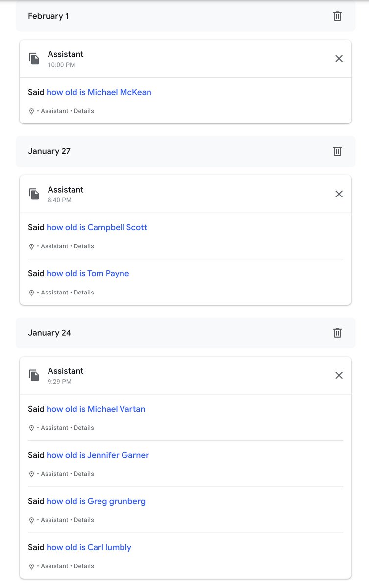This screenshot has width=369, height=588.
Task: Click the Assistant icon on the 8:40 PM card
Action: pos(34,194)
